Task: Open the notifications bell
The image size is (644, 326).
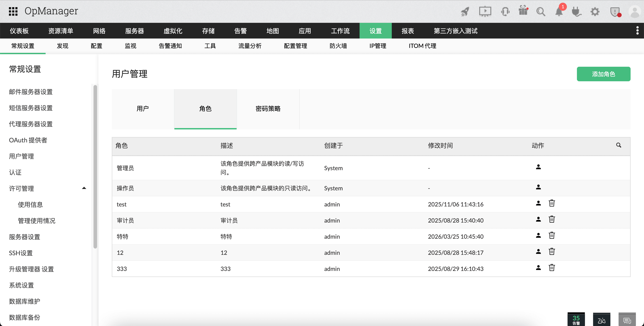Action: pyautogui.click(x=559, y=11)
